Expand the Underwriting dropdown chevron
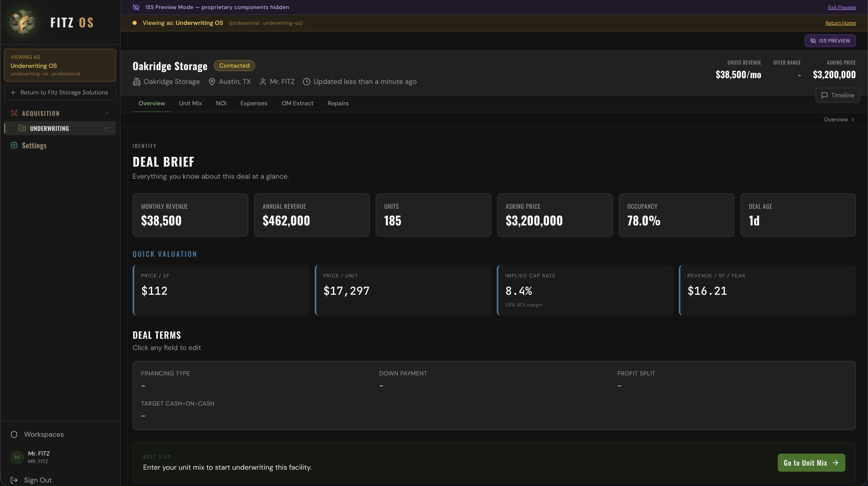The width and height of the screenshot is (868, 486). click(x=106, y=128)
